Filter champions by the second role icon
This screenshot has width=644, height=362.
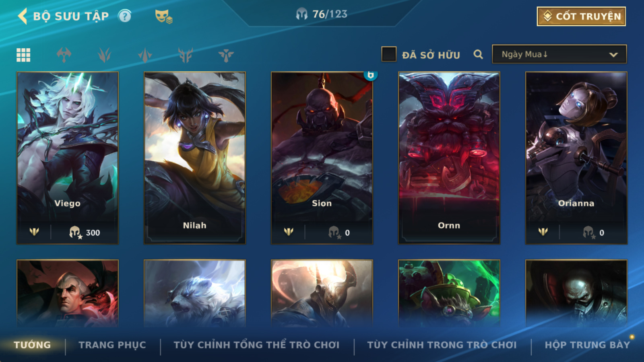click(x=105, y=55)
